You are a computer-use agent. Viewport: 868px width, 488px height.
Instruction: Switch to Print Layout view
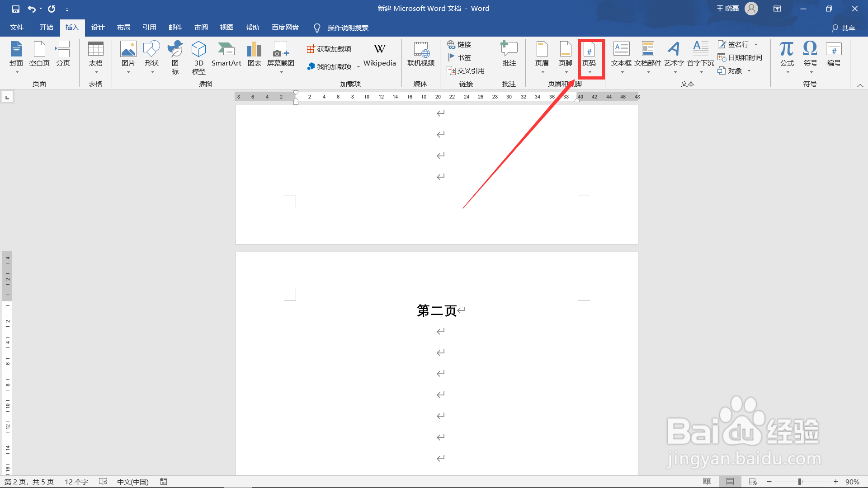(730, 482)
